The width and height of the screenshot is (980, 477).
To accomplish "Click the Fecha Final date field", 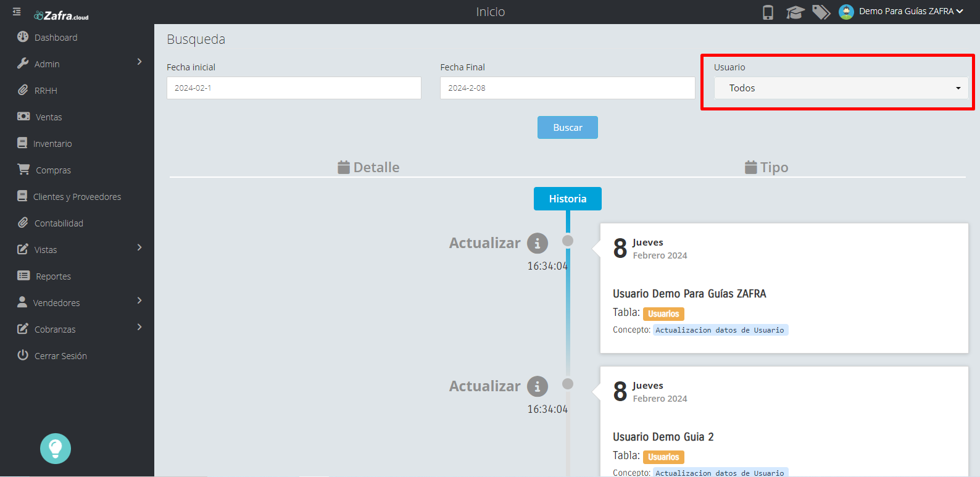I will point(567,88).
